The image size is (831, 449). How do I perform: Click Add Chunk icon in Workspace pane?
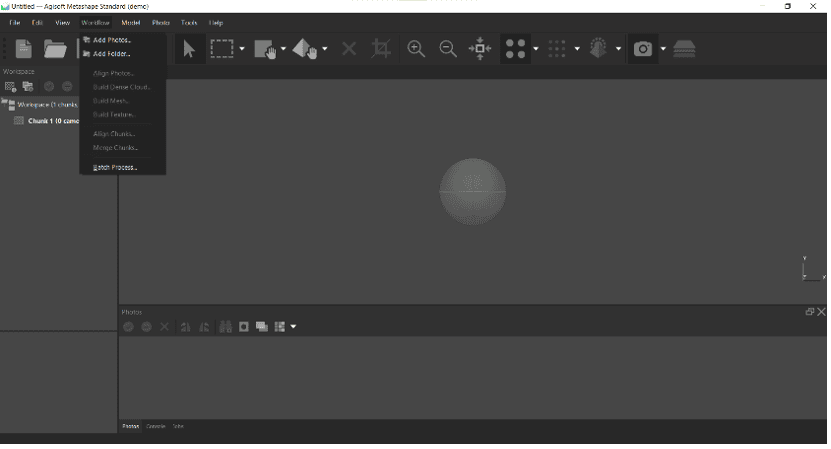click(x=11, y=86)
